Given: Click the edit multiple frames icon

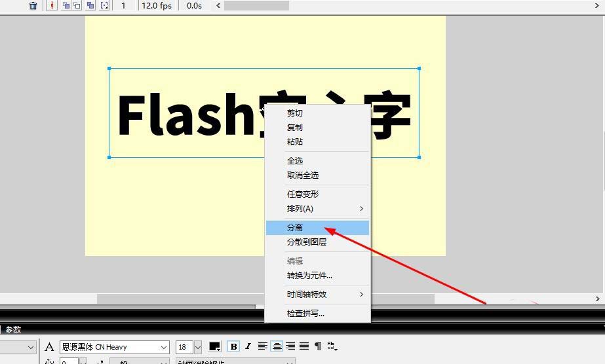Looking at the screenshot, I should [90, 5].
